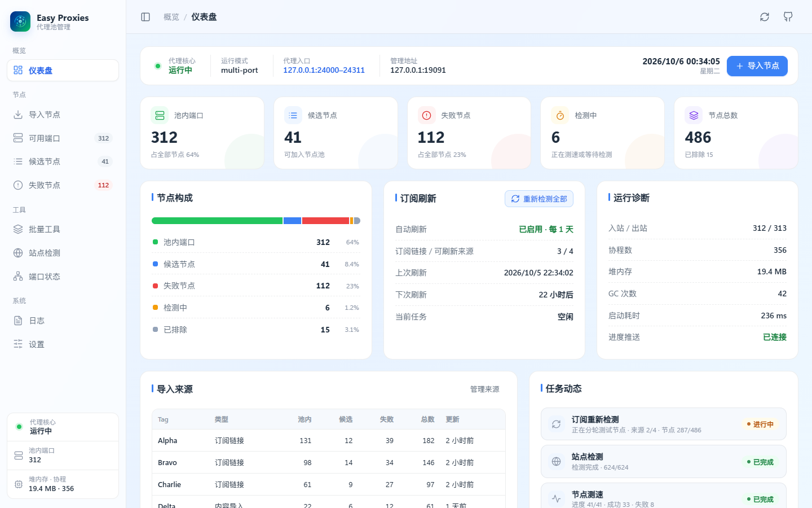This screenshot has width=812, height=508.
Task: Toggle the sidebar collapse icon
Action: tap(145, 17)
